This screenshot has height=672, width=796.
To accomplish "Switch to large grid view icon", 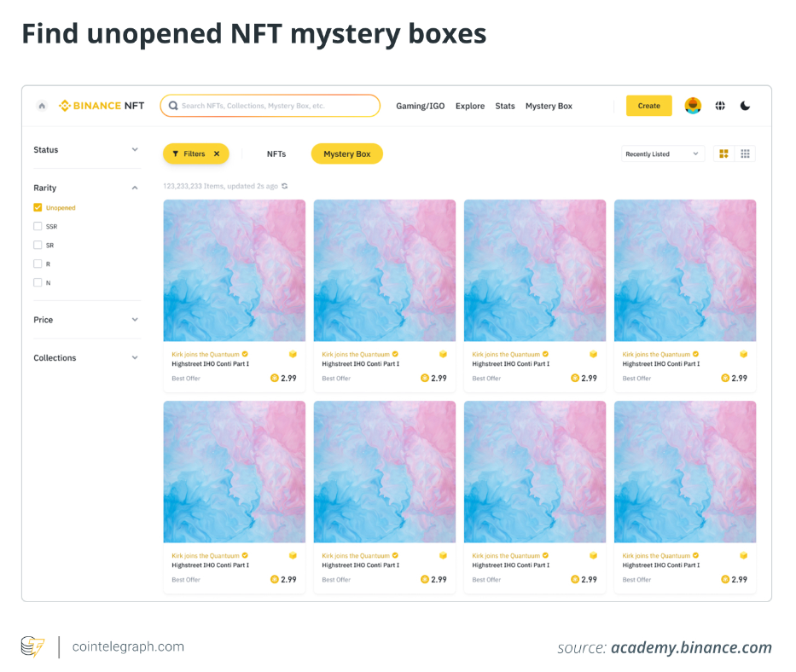I will click(x=724, y=154).
